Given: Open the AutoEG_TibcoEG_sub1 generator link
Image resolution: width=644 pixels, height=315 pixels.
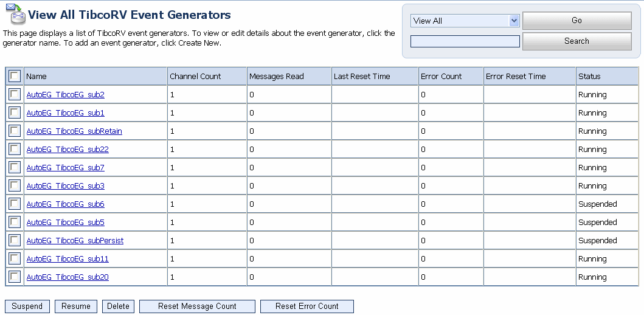Looking at the screenshot, I should (65, 113).
